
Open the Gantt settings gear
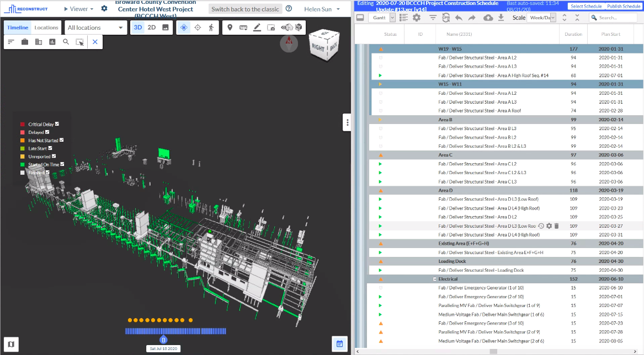click(x=417, y=17)
